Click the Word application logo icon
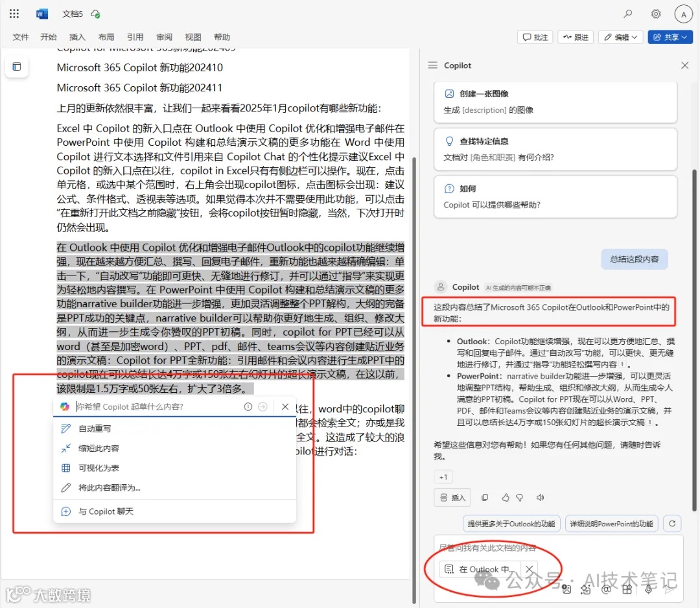Screen dimensions: 700x608 42,14
